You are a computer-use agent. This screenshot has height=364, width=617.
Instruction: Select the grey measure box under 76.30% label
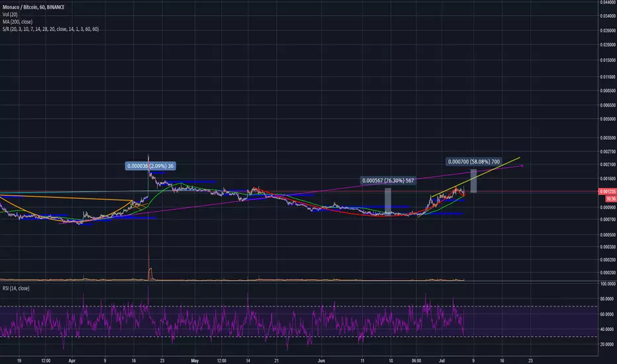[388, 202]
